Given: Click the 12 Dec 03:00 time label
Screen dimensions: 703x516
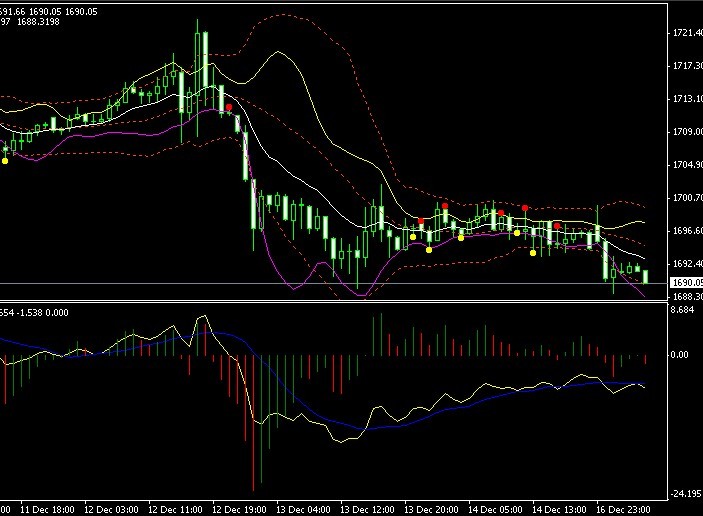Looking at the screenshot, I should click(x=111, y=510).
